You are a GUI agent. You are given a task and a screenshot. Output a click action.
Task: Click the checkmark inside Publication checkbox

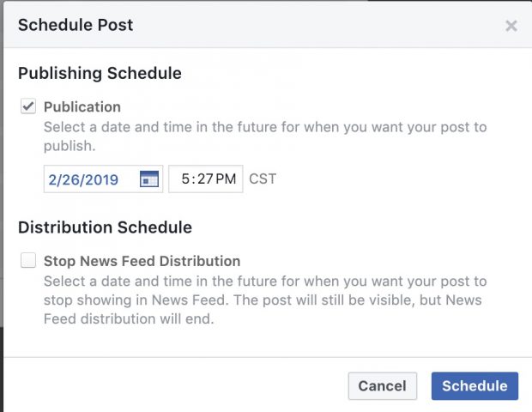(28, 106)
